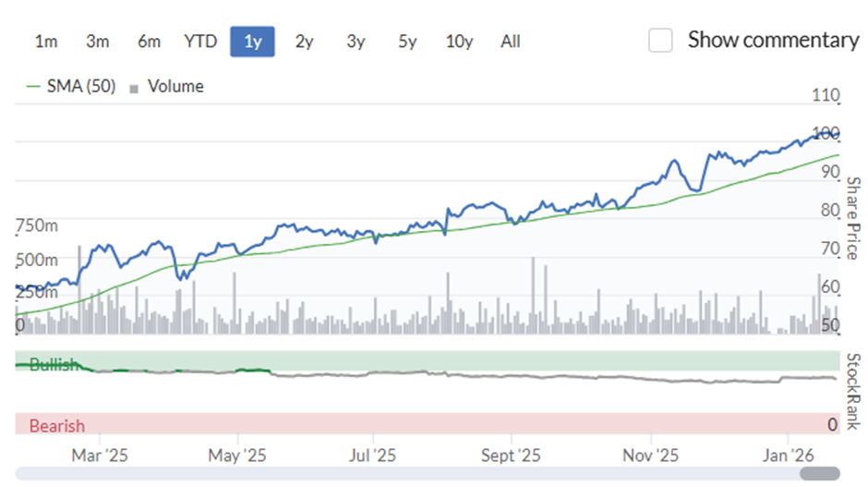Image resolution: width=868 pixels, height=487 pixels.
Task: Choose the 5y time range
Action: tap(407, 42)
